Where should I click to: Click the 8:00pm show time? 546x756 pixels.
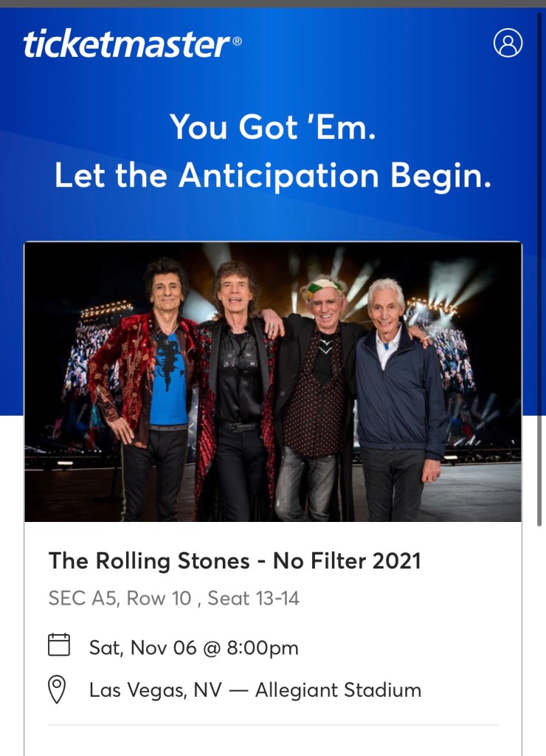point(262,647)
